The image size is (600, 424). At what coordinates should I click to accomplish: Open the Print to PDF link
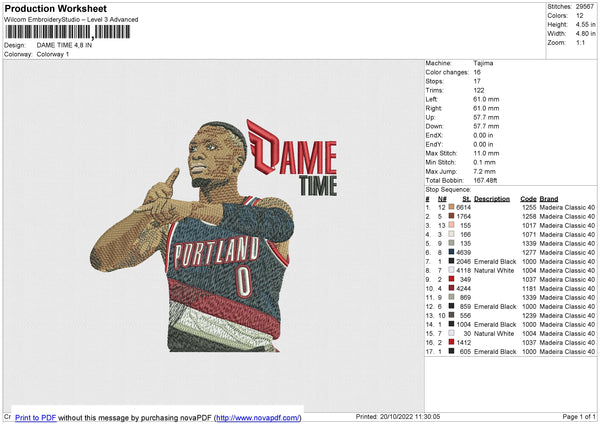point(36,417)
